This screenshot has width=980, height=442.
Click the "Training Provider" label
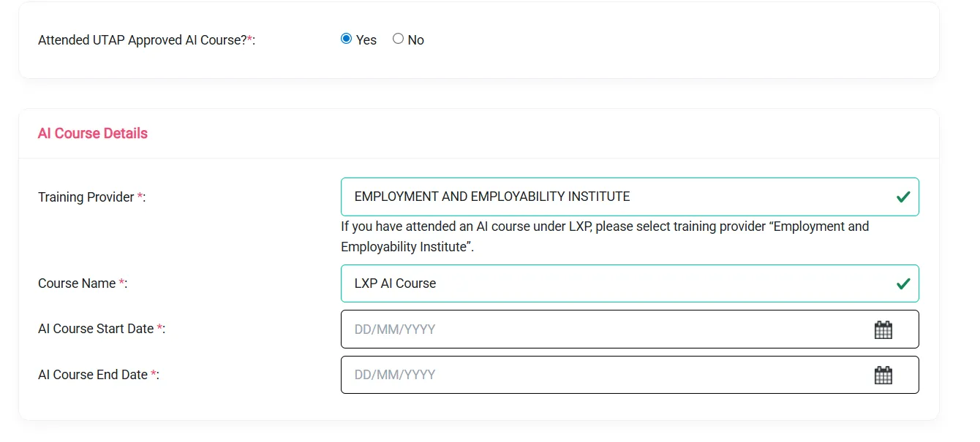tap(92, 197)
